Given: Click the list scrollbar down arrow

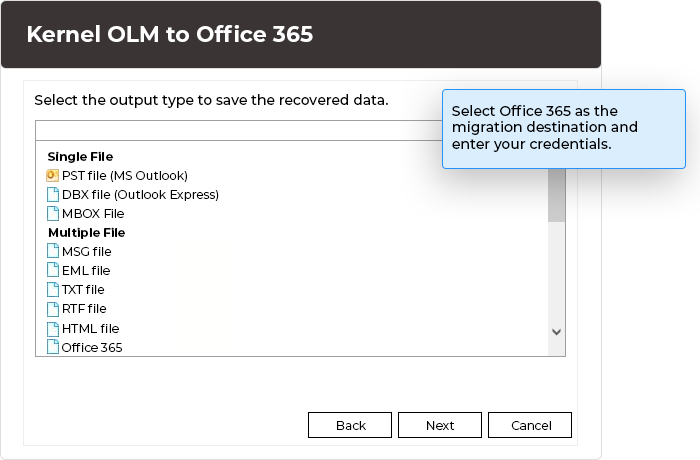Looking at the screenshot, I should [x=556, y=332].
